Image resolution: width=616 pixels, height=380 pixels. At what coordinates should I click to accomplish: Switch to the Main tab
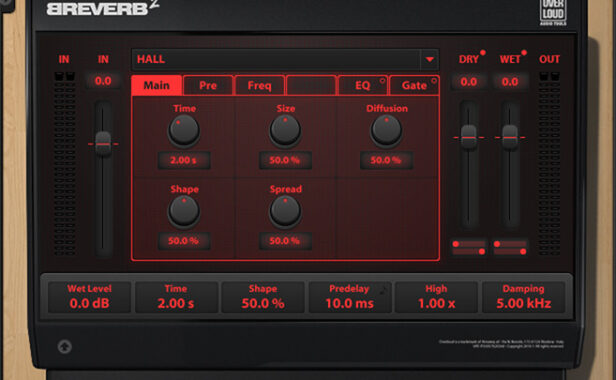[156, 85]
